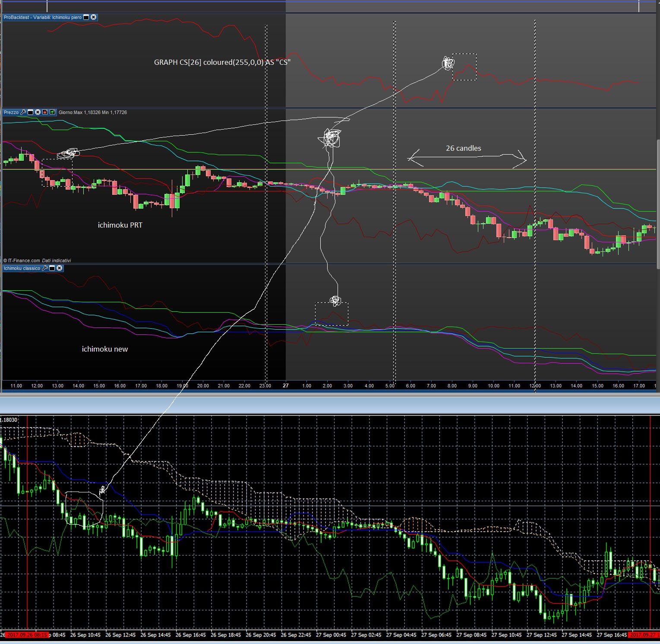The image size is (660, 644).
Task: Click the 12.00 mark on the time axis
Action: (535, 386)
